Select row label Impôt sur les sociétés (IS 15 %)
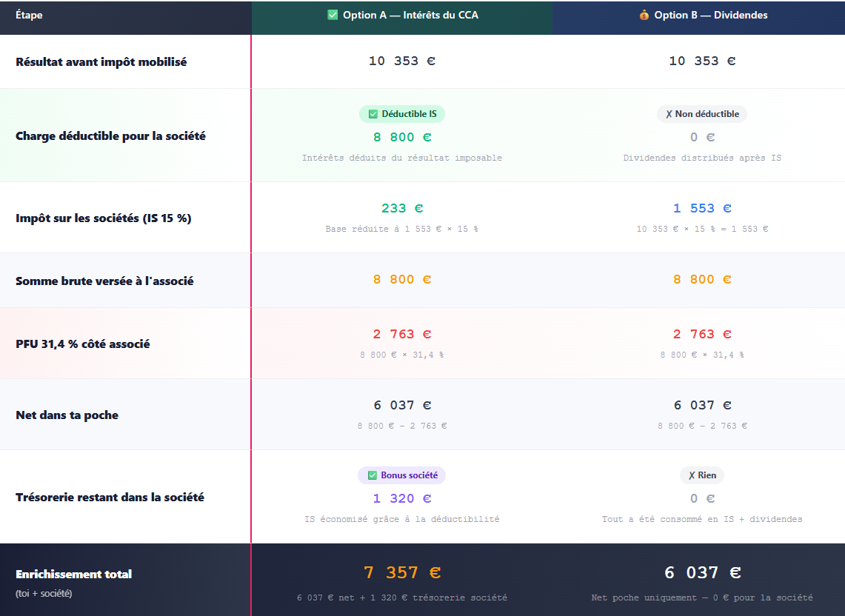Viewport: 845px width, 616px height. pyautogui.click(x=104, y=218)
